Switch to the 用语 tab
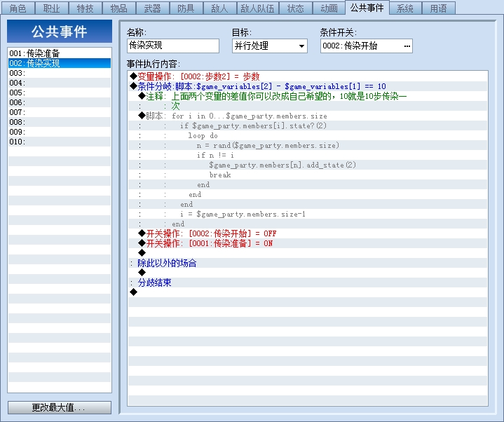Viewport: 504px width, 422px height. [x=438, y=8]
